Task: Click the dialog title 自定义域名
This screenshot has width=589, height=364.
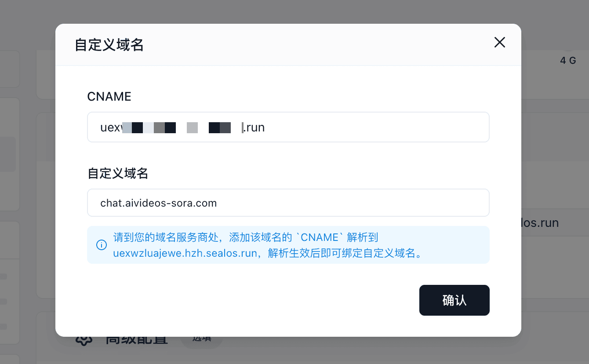Action: tap(109, 45)
